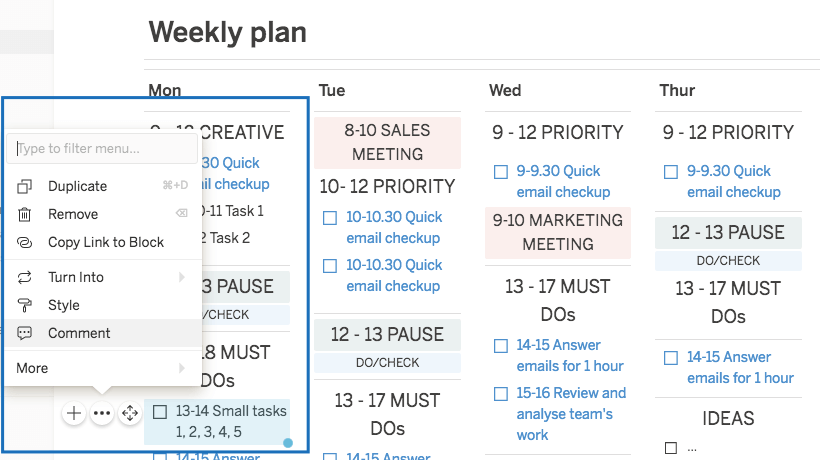Check Thursday's 14-15 Answer emails checkbox

point(671,358)
